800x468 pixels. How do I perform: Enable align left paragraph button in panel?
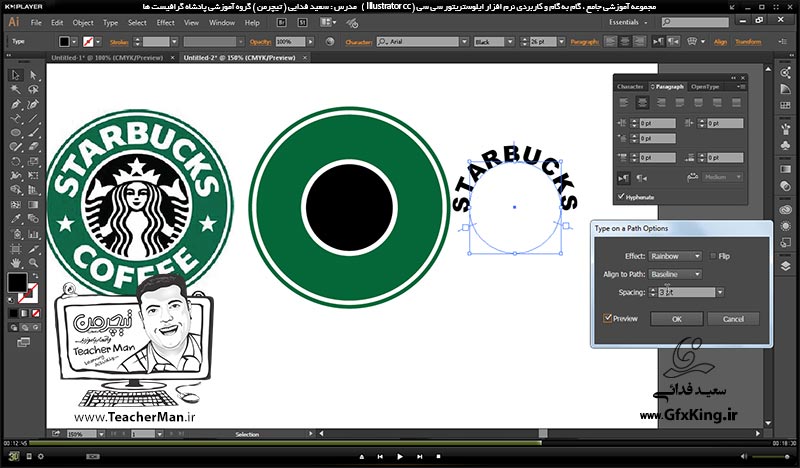(623, 103)
